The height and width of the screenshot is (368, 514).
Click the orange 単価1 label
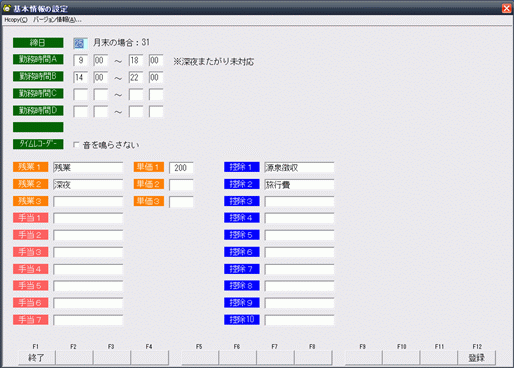[149, 167]
